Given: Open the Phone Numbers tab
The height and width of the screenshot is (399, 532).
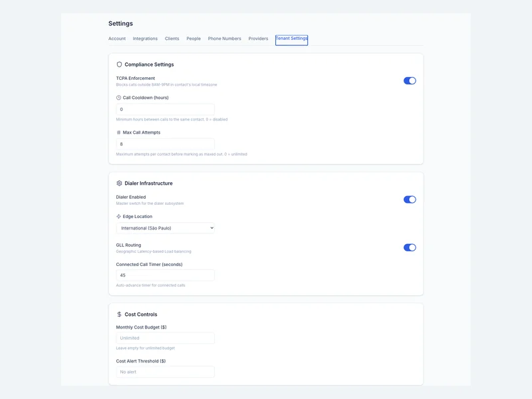Looking at the screenshot, I should 225,39.
